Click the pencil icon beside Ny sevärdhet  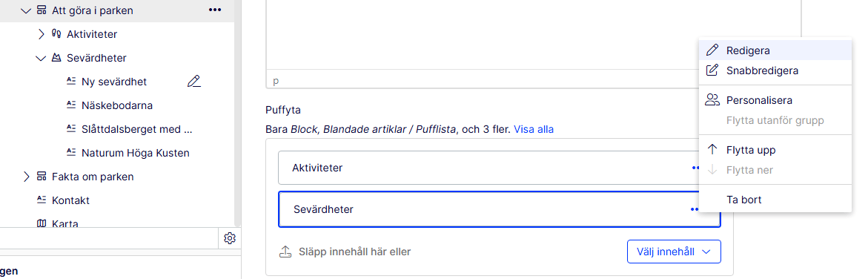pyautogui.click(x=193, y=82)
